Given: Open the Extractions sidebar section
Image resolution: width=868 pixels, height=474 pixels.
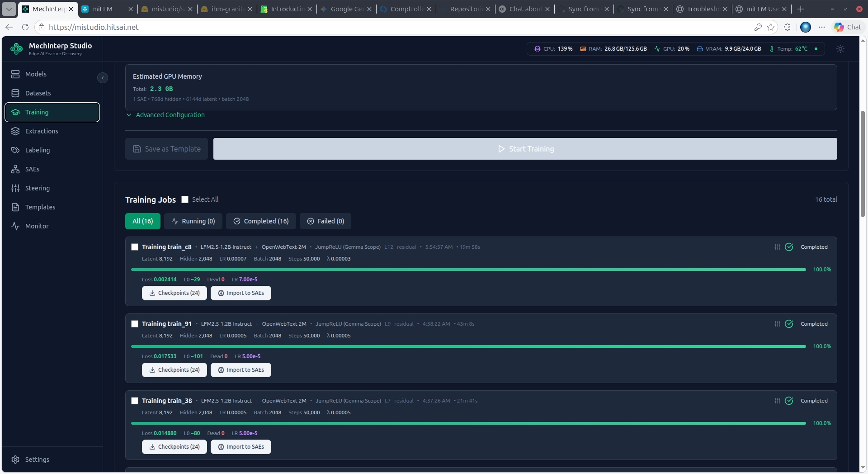Looking at the screenshot, I should (52, 131).
